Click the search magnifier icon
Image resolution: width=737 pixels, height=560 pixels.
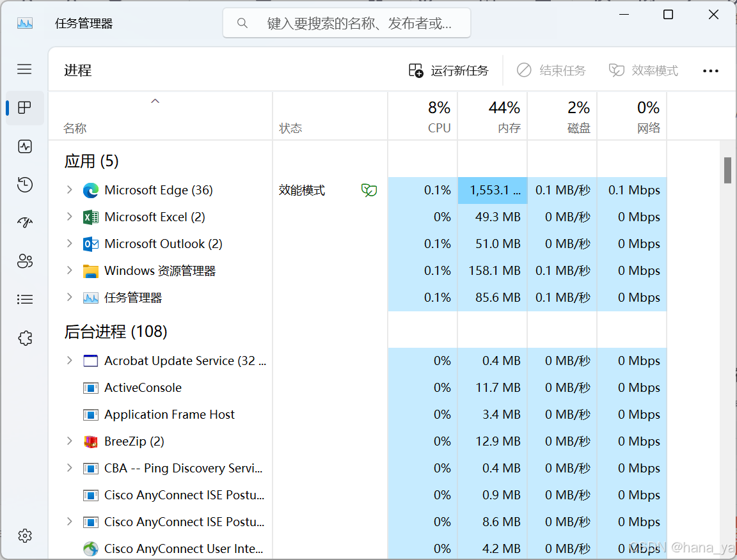pos(242,23)
